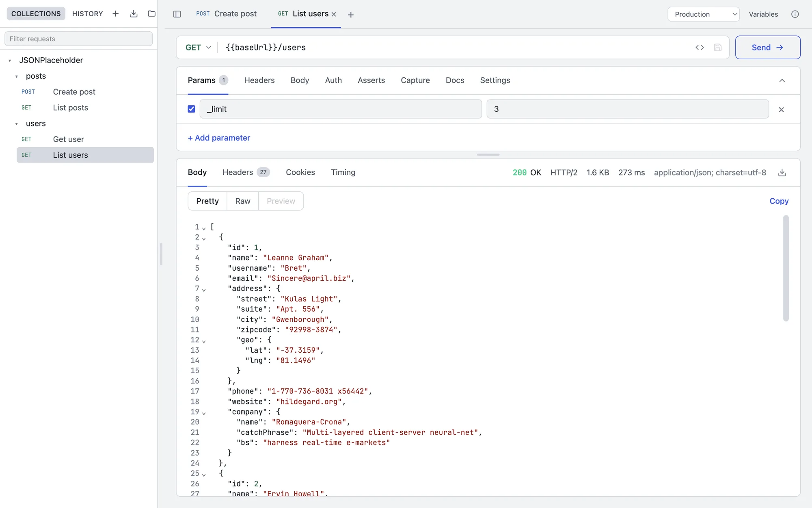Open the folder icon in sidebar header
The width and height of the screenshot is (812, 508).
click(151, 14)
